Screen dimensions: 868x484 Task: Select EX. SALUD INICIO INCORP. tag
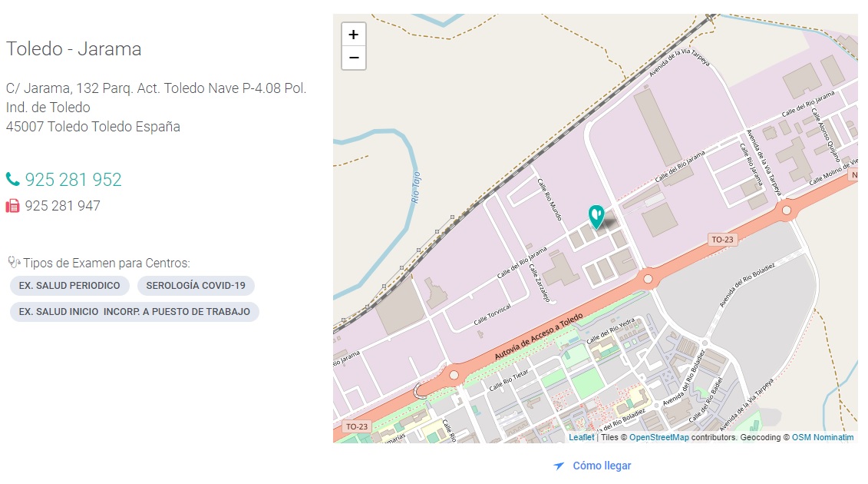click(134, 312)
